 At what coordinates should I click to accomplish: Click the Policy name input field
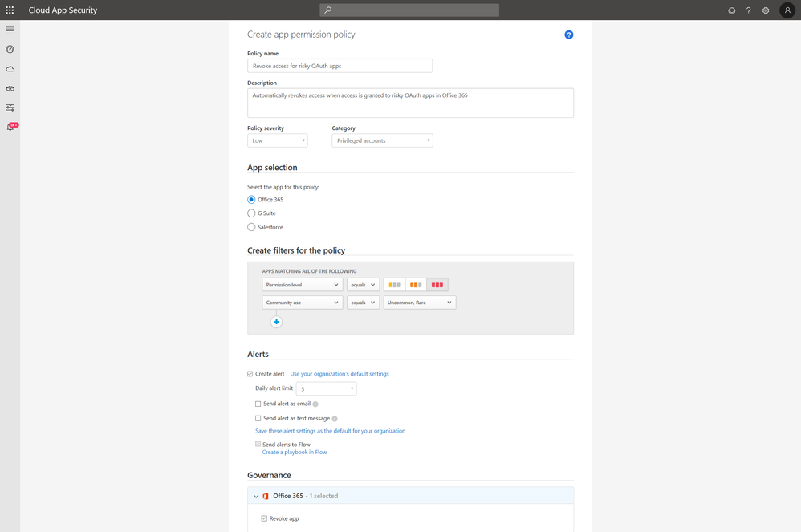pos(340,66)
